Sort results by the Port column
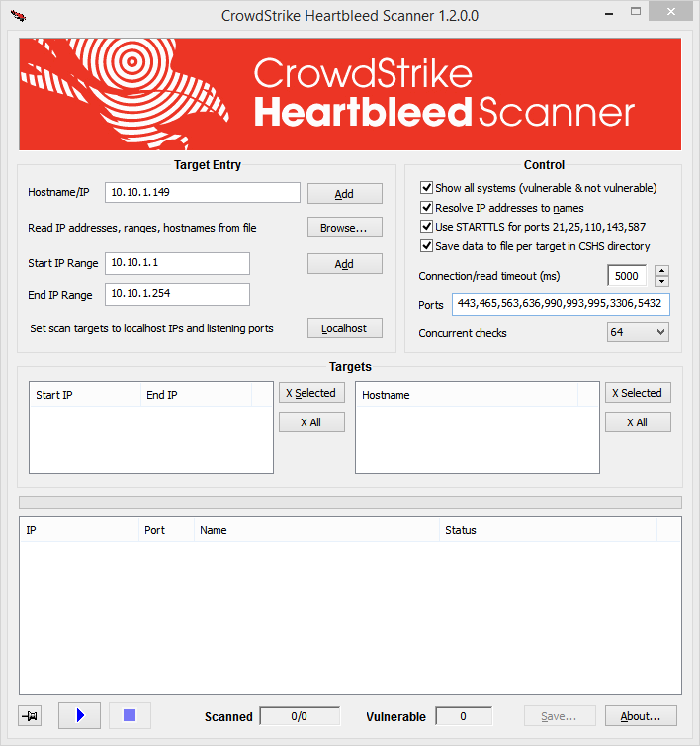700x746 pixels. [166, 530]
